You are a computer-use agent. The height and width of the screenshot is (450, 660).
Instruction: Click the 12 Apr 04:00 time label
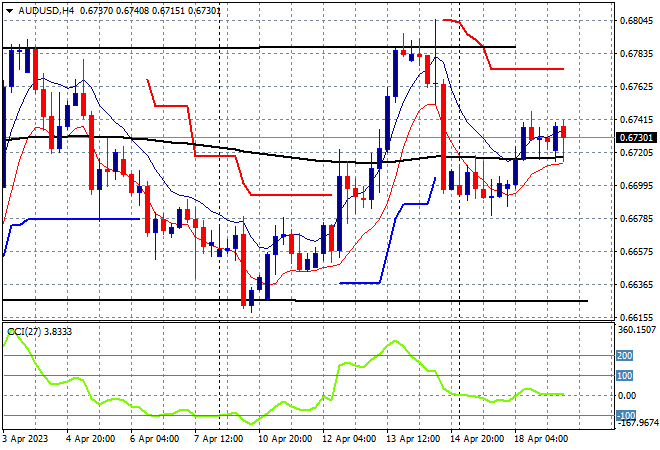coord(349,439)
